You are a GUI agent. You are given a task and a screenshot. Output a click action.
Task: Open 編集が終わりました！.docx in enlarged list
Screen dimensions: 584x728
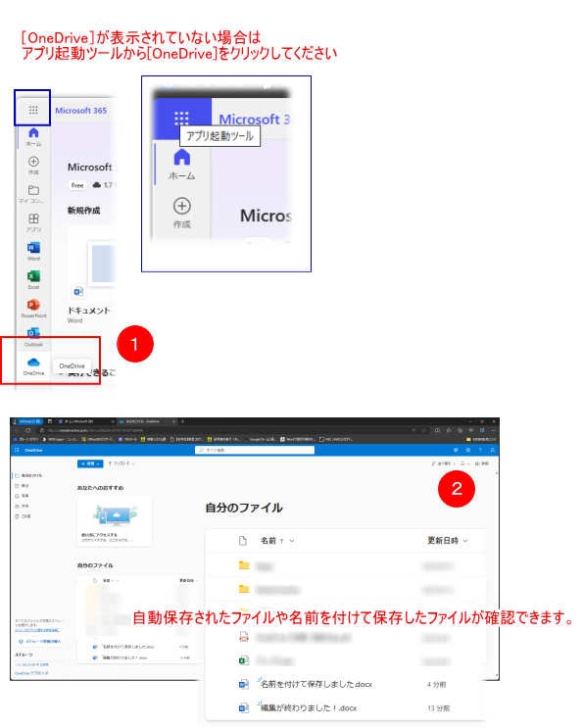click(x=309, y=707)
